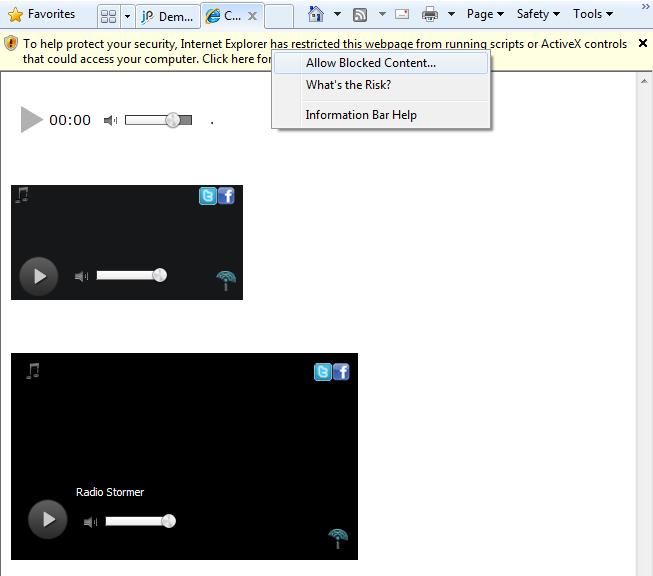
Task: Mute the Radio Stormer player
Action: click(90, 522)
